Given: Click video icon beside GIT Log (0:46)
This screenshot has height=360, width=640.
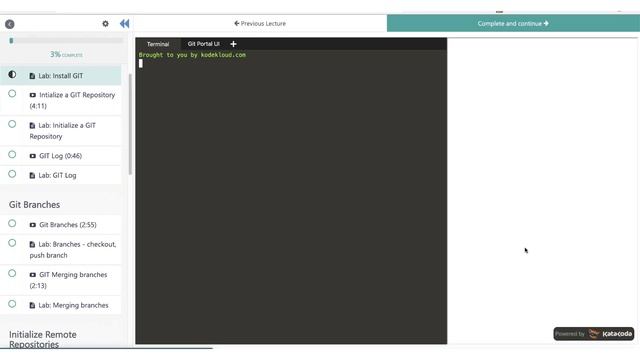Looking at the screenshot, I should (33, 156).
